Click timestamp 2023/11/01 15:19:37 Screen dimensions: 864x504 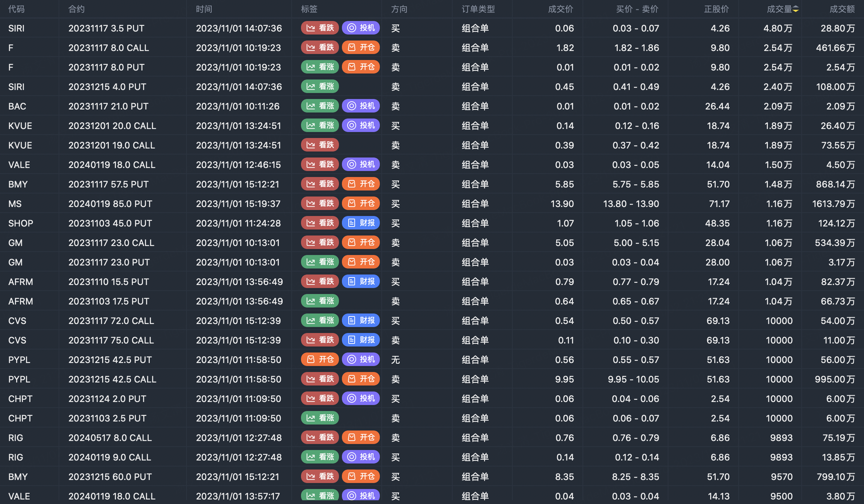pyautogui.click(x=238, y=204)
